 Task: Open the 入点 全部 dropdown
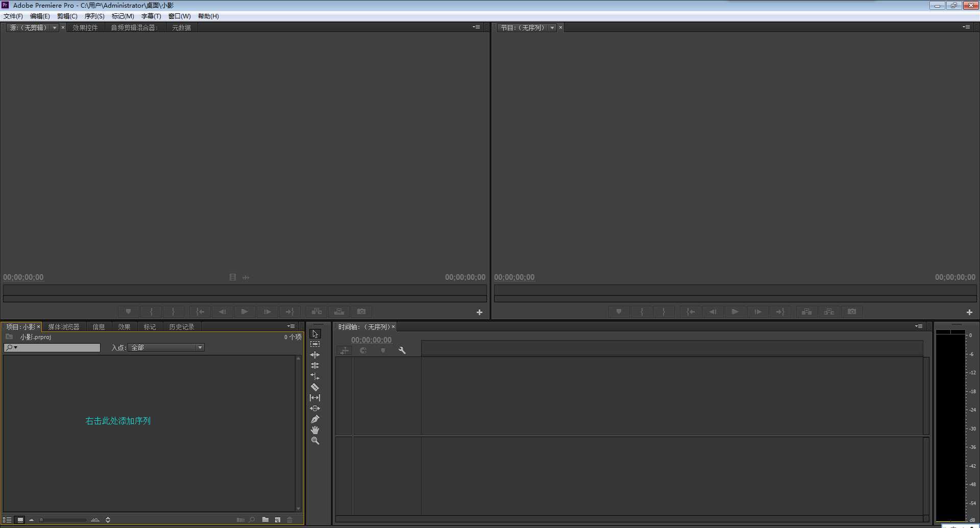pyautogui.click(x=166, y=348)
